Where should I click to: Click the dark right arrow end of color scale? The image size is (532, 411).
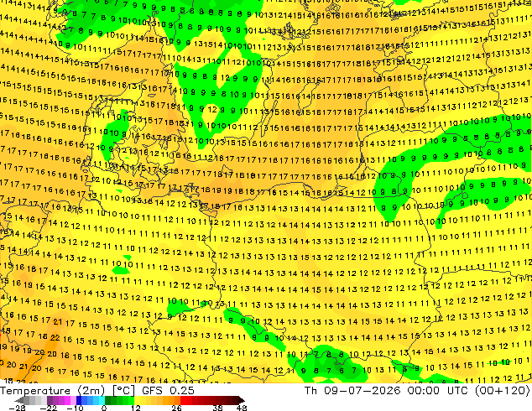pos(241,400)
